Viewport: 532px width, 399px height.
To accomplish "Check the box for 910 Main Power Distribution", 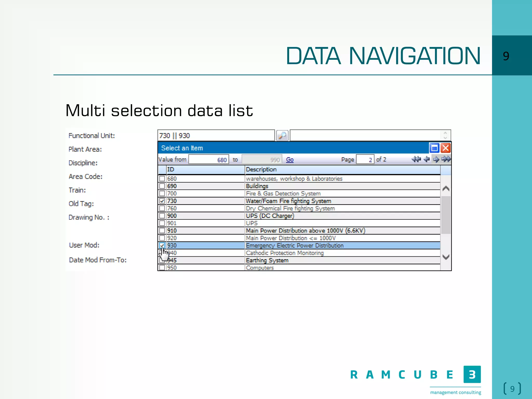I will [162, 230].
